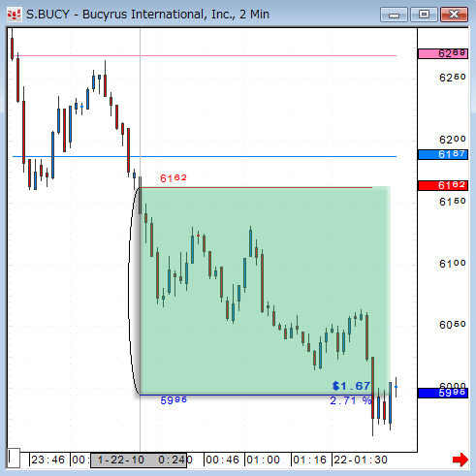Click the 61.50 price axis label
The image size is (476, 476).
(x=453, y=202)
